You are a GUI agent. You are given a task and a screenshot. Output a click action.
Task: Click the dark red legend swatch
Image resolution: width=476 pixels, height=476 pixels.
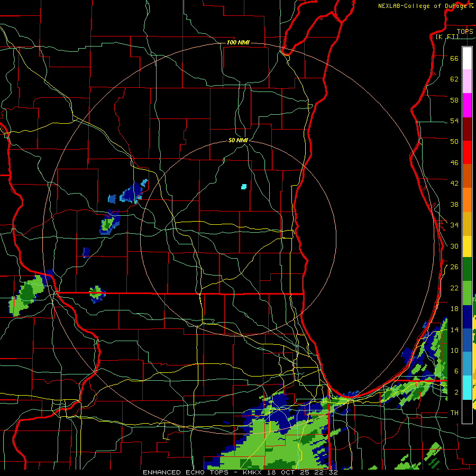467,129
